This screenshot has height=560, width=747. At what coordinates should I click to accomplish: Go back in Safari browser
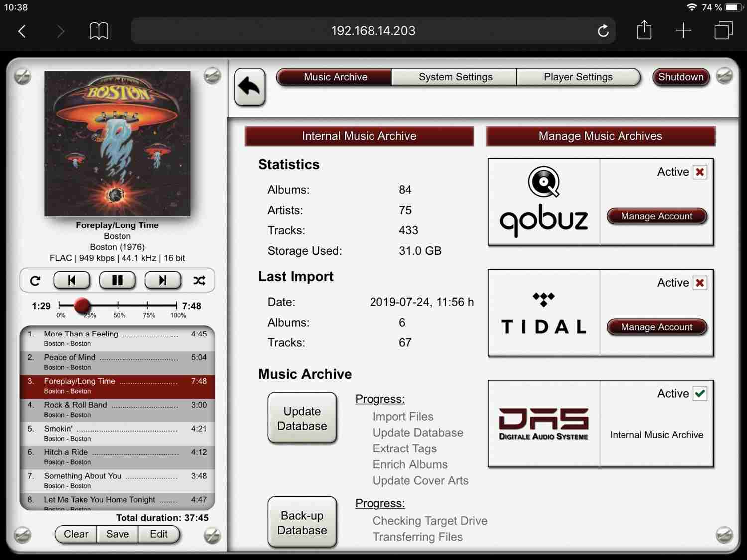[x=22, y=31]
